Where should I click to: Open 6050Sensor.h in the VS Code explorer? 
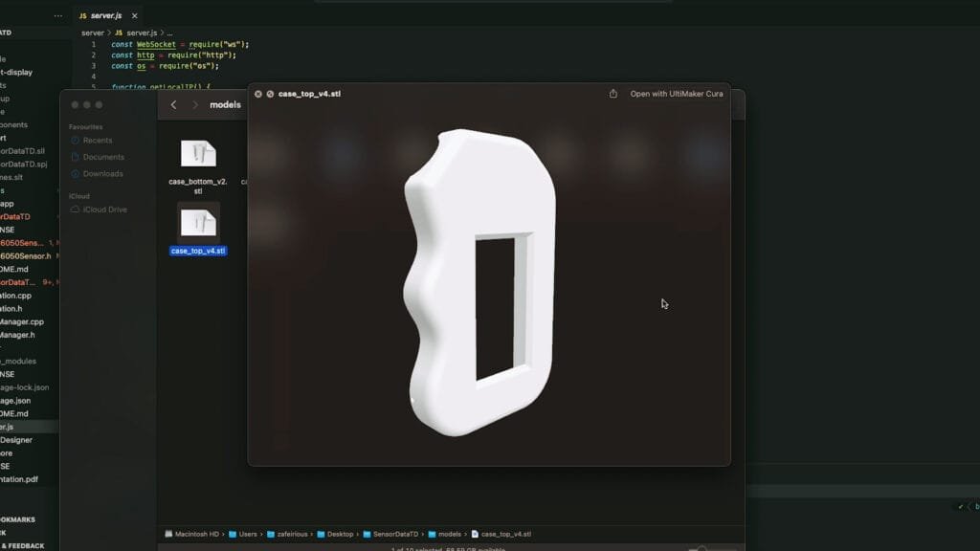click(x=26, y=256)
